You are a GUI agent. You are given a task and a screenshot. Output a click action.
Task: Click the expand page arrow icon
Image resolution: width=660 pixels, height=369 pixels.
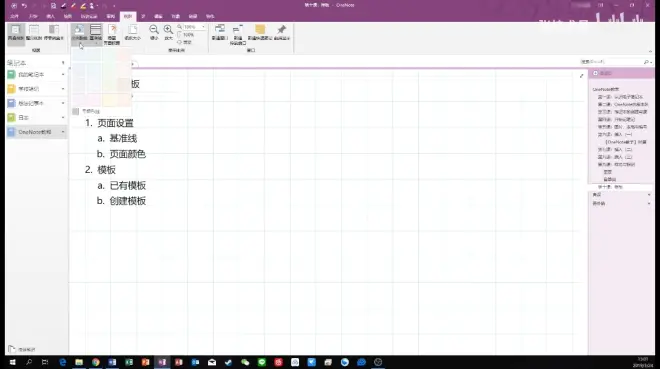pos(582,76)
